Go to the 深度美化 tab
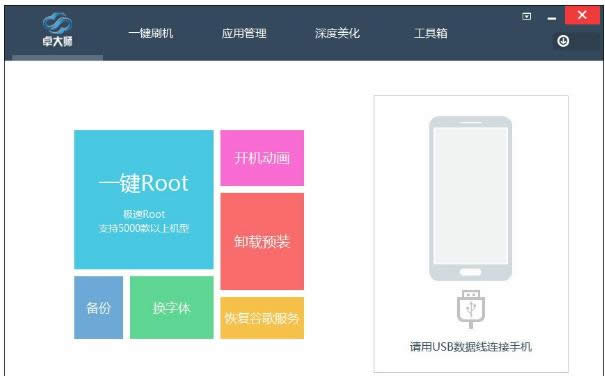Screen dimensions: 605x376 click(337, 33)
